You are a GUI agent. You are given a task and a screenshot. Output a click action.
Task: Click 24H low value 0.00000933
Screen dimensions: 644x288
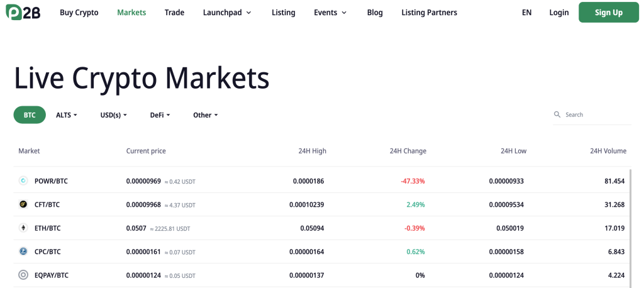[x=506, y=180]
